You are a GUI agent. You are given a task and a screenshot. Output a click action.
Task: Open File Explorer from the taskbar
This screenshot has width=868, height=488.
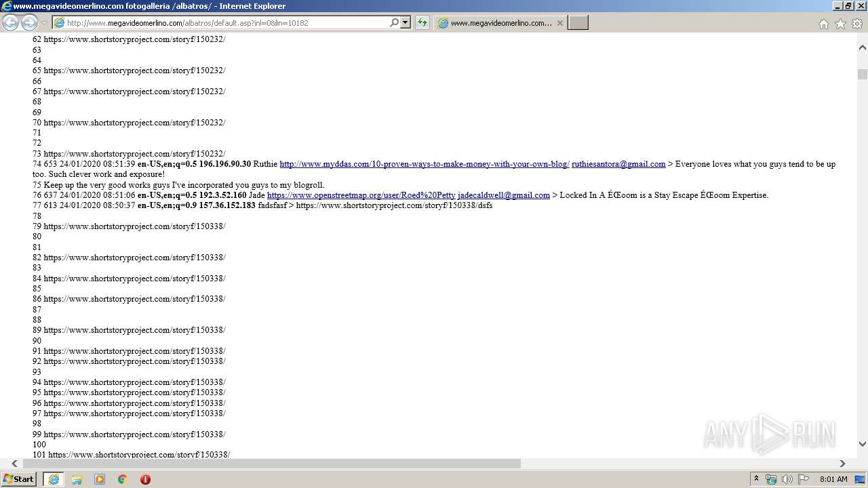click(77, 479)
